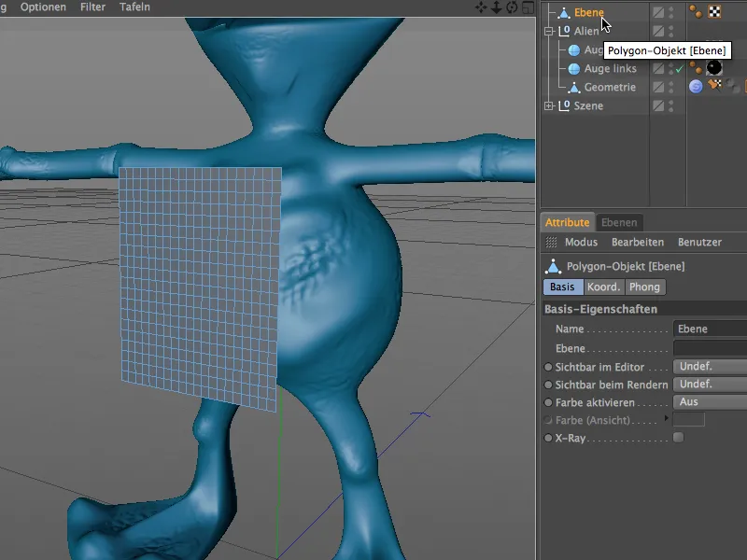Toggle visibility dots for Szene object
747x560 pixels.
click(x=671, y=105)
